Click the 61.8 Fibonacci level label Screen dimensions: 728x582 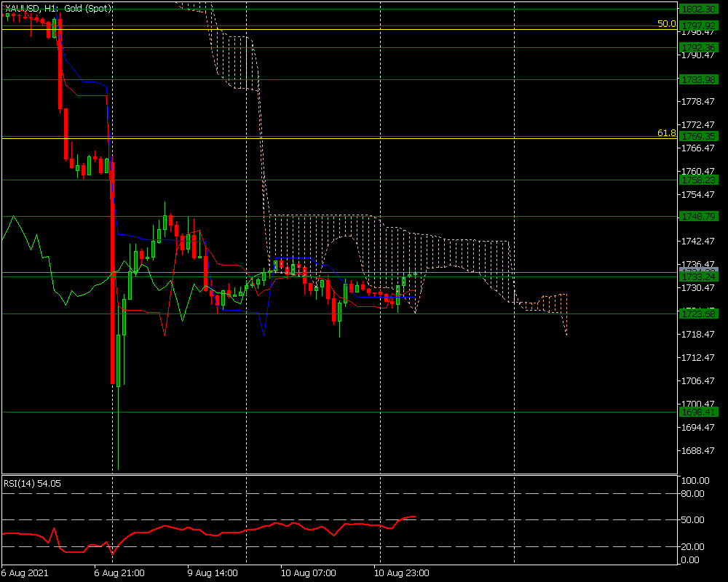(667, 133)
